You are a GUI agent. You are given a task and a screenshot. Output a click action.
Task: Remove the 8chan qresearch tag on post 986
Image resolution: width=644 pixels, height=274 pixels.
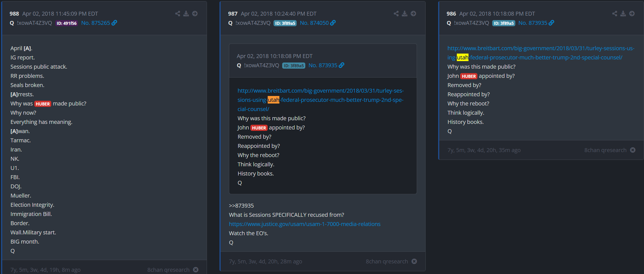point(633,150)
